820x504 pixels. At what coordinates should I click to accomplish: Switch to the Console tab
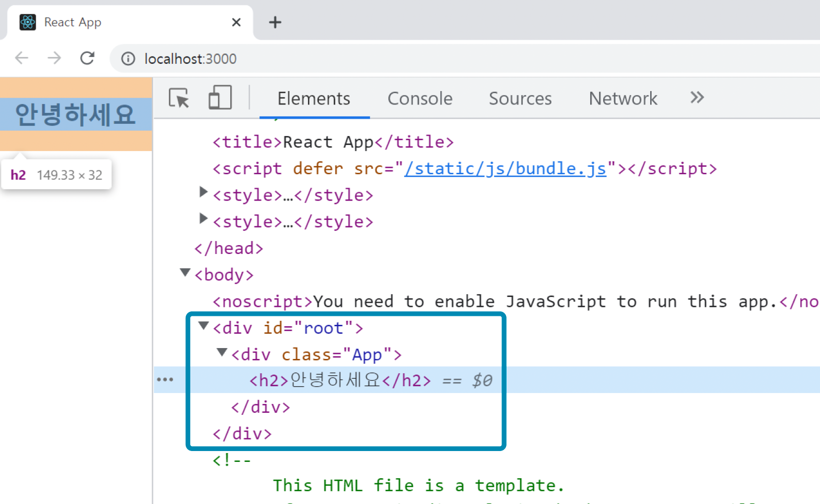point(420,99)
